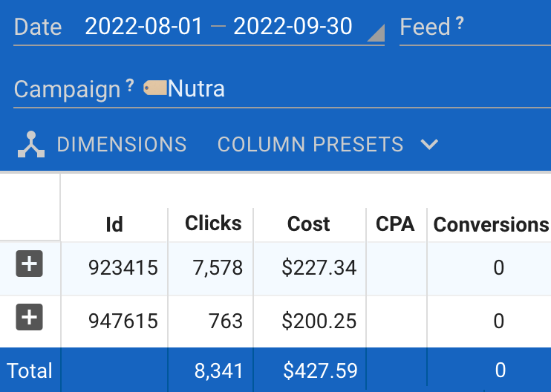Click the help question mark beside Campaign
This screenshot has height=392, width=551.
130,86
